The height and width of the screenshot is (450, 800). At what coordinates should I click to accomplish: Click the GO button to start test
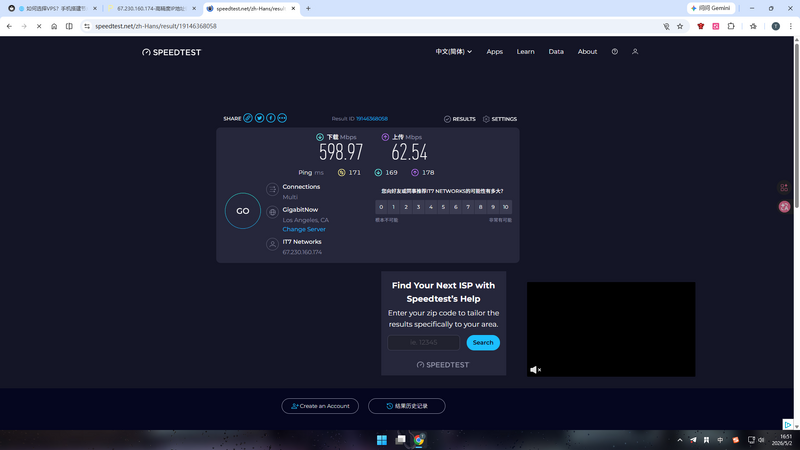[243, 211]
